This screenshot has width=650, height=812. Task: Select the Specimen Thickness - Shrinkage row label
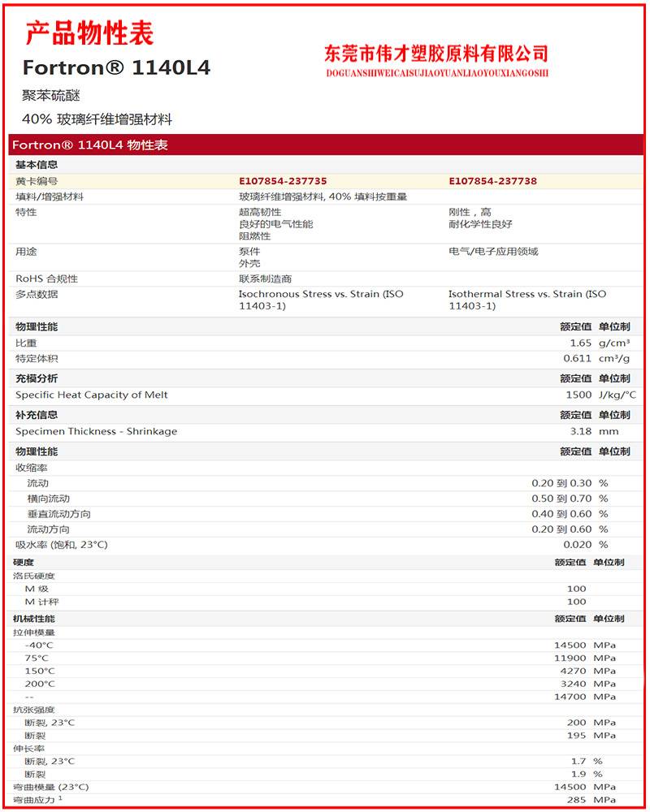click(x=96, y=431)
